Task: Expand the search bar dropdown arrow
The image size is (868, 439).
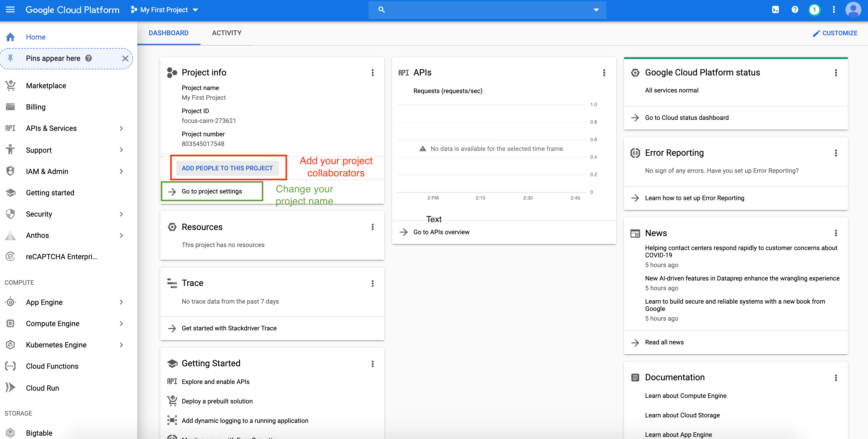Action: coord(596,10)
